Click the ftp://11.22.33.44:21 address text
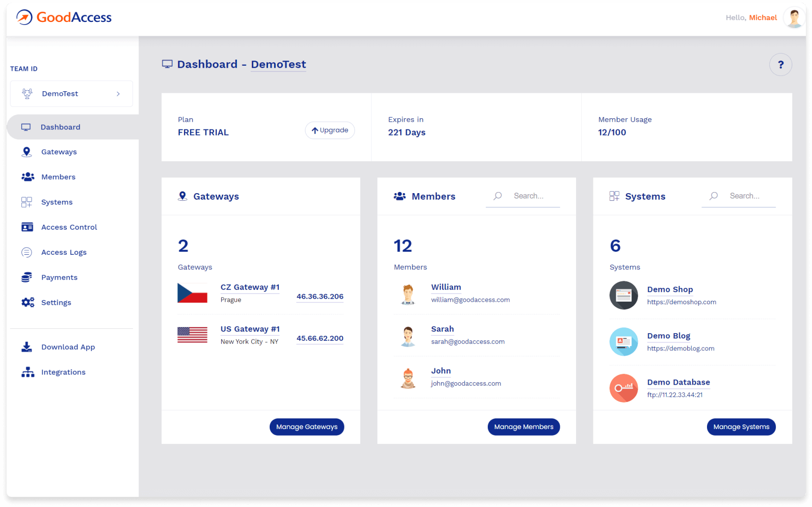Image resolution: width=812 pixels, height=507 pixels. [675, 395]
